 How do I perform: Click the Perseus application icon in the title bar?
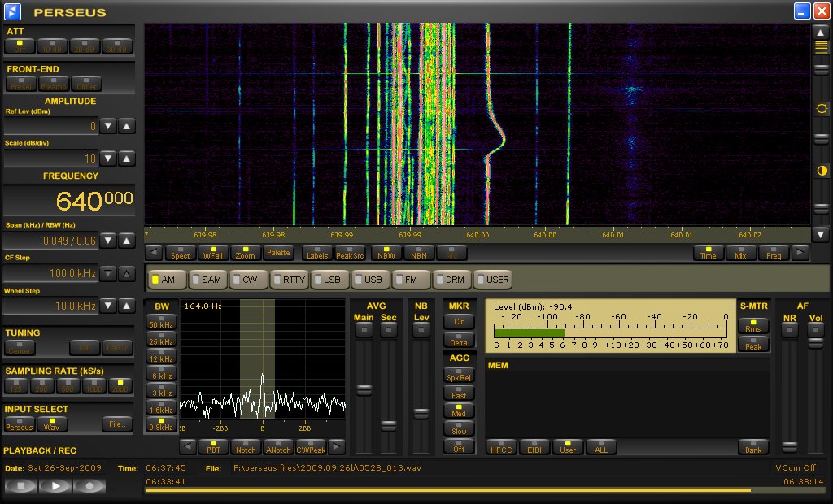point(12,11)
